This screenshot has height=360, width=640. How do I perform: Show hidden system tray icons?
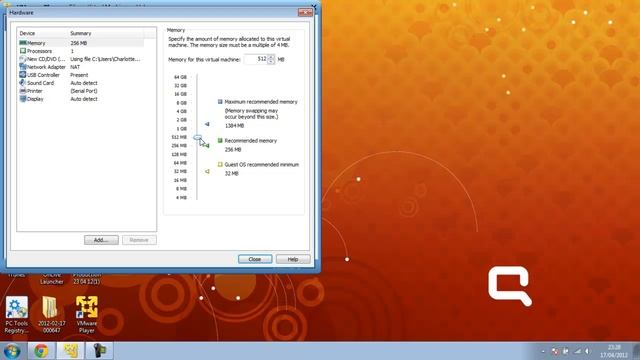coord(543,351)
